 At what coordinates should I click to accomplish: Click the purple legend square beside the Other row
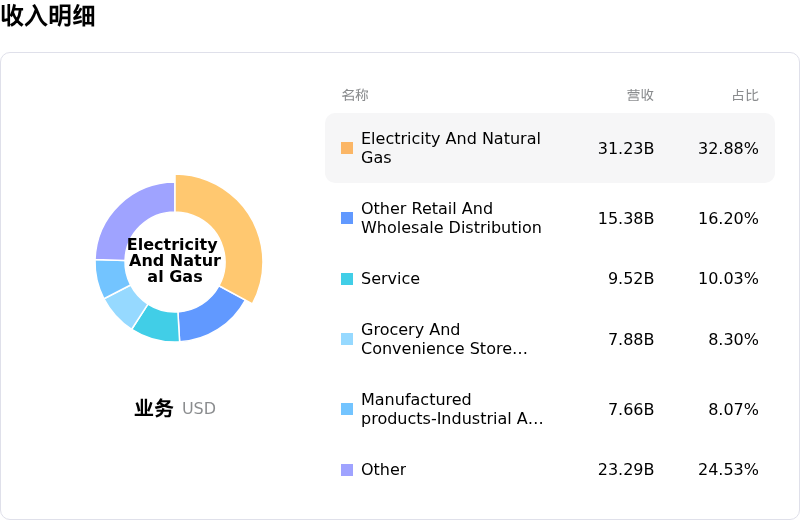pos(347,470)
